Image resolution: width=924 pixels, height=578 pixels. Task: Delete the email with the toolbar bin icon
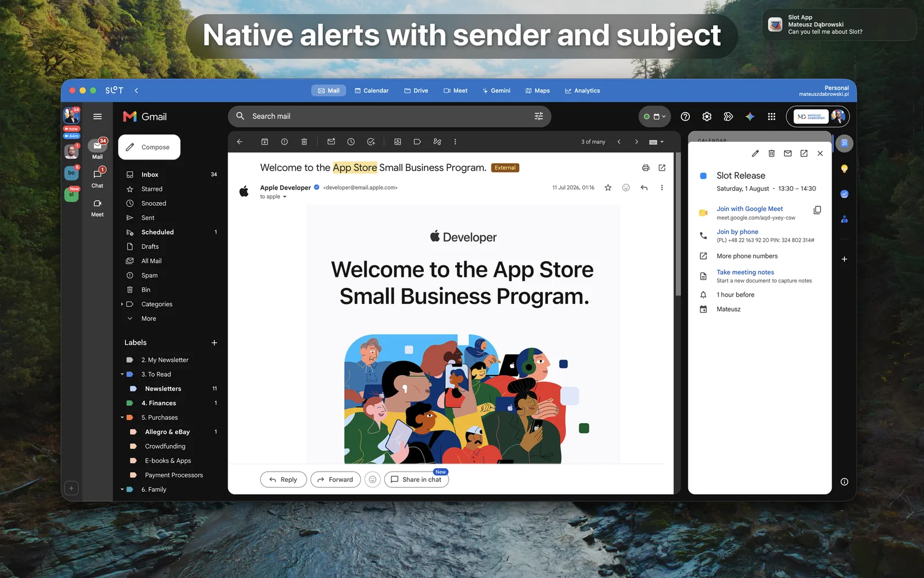click(304, 142)
